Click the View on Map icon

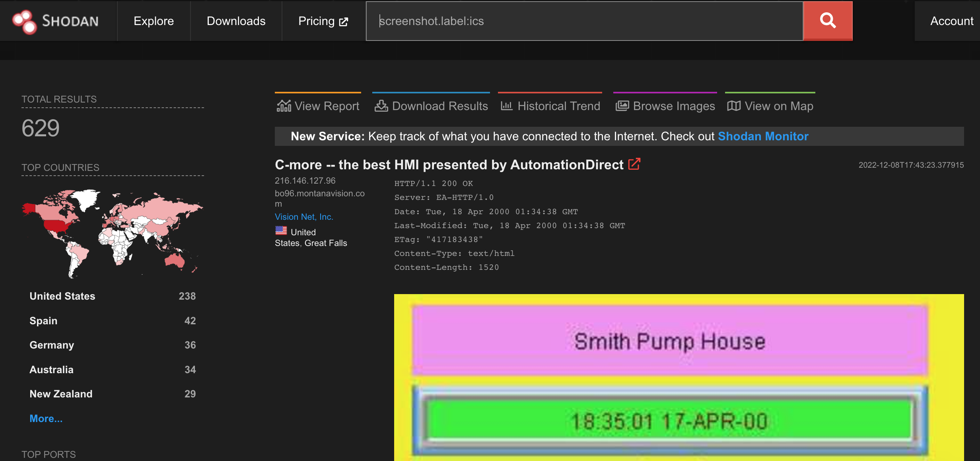pyautogui.click(x=734, y=106)
